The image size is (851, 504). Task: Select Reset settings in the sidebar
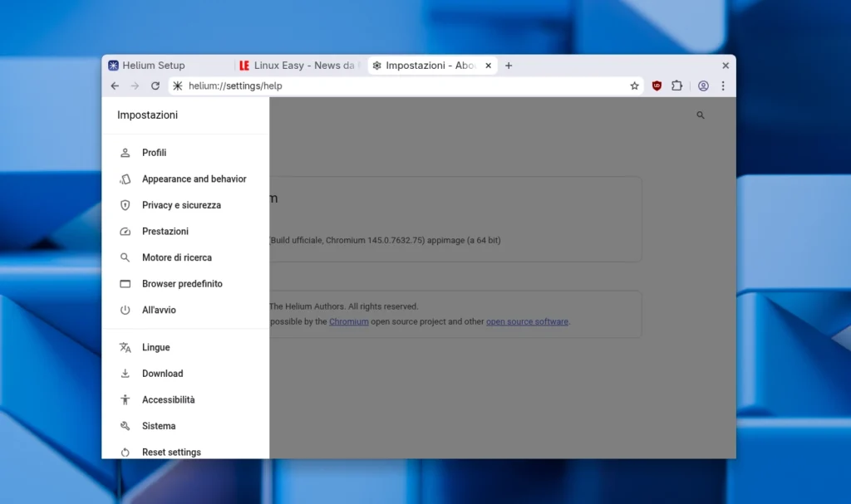171,452
